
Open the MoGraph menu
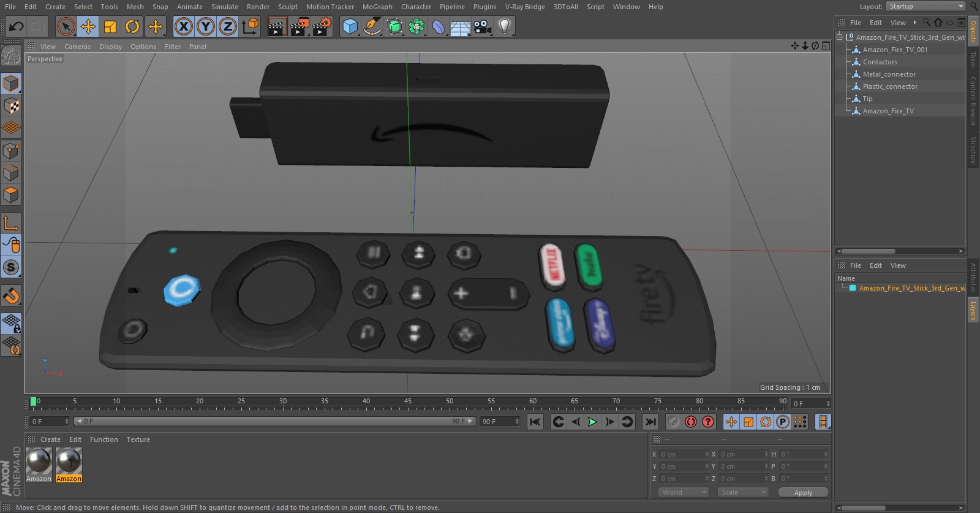pos(377,7)
